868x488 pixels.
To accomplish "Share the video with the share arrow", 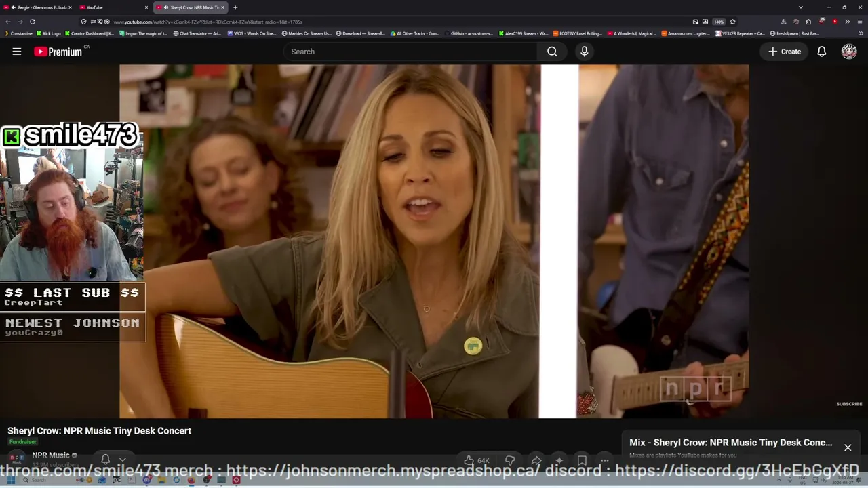I will [x=536, y=461].
